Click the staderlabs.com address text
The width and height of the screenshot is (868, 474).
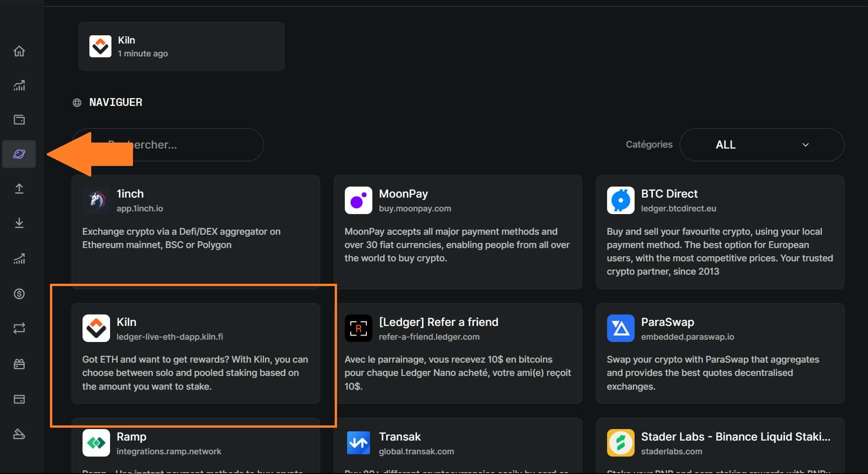671,451
